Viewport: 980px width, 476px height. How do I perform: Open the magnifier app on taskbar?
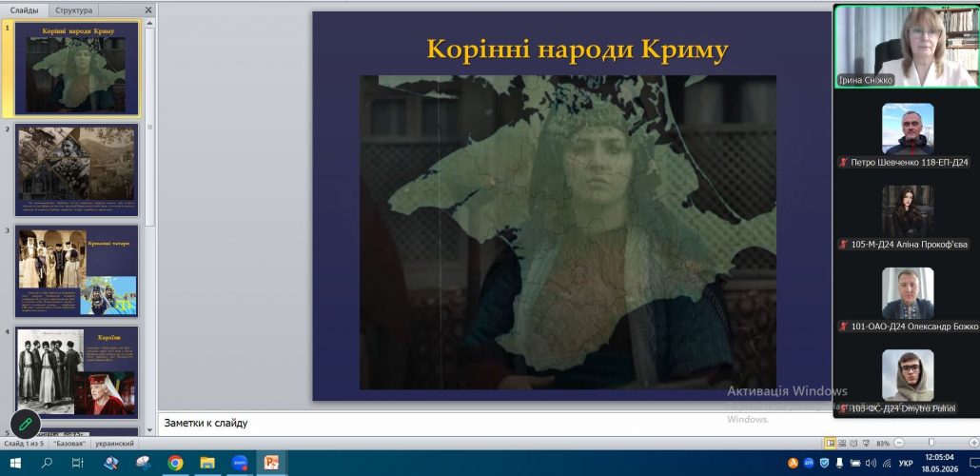click(x=112, y=463)
